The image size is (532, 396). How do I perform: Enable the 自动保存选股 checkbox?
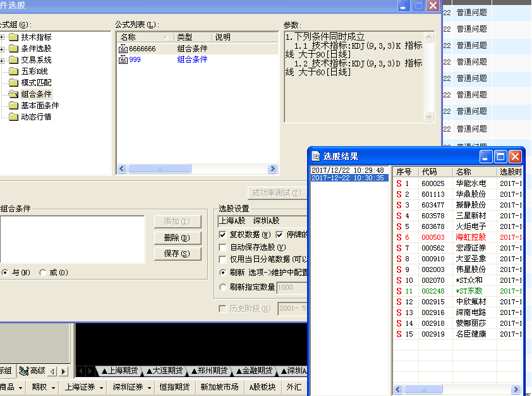click(x=222, y=247)
